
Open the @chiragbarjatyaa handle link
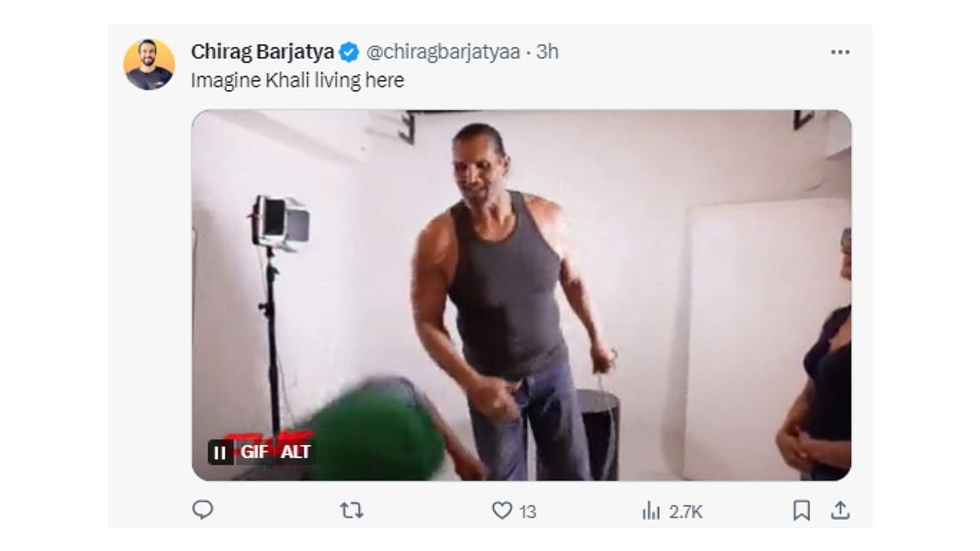pos(443,52)
